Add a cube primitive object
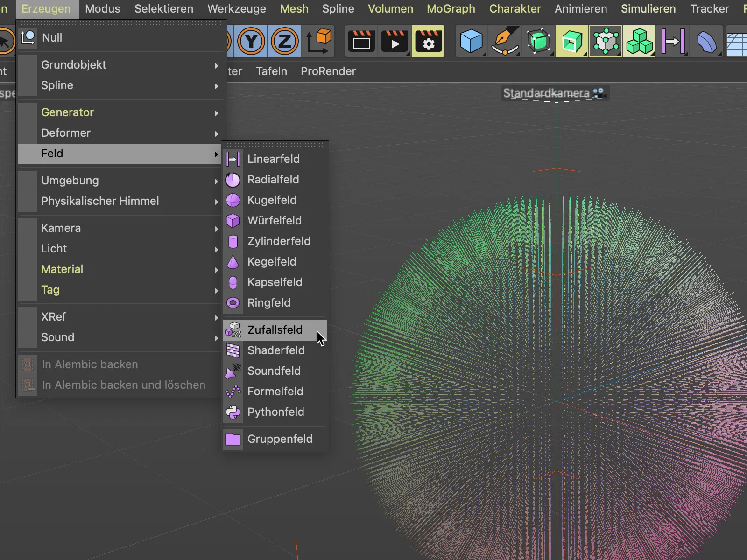The width and height of the screenshot is (747, 560). point(471,42)
